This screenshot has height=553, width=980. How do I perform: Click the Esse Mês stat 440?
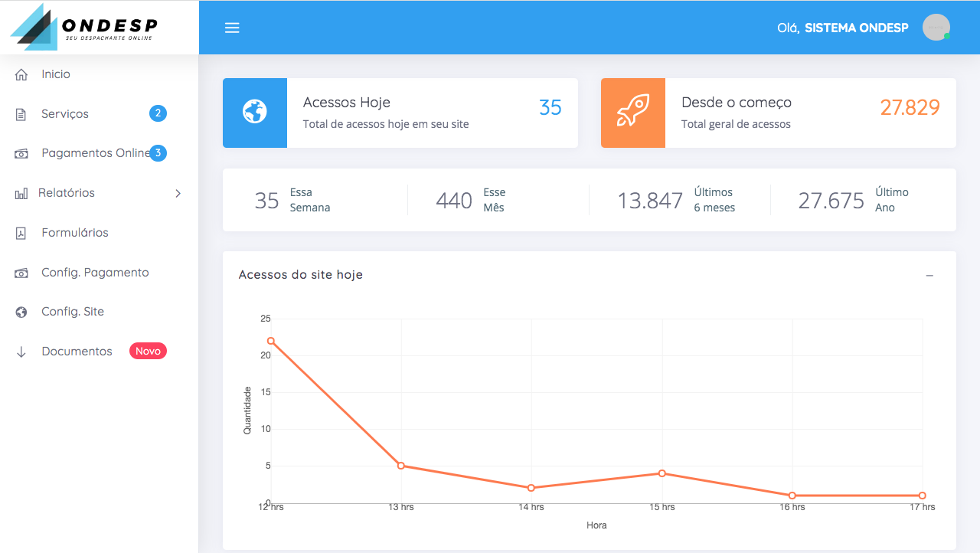pyautogui.click(x=454, y=201)
